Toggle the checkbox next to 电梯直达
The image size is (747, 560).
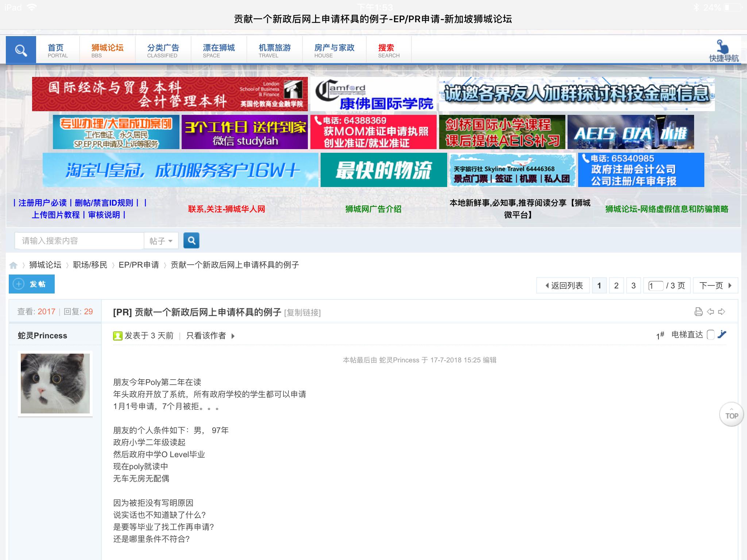pyautogui.click(x=710, y=335)
